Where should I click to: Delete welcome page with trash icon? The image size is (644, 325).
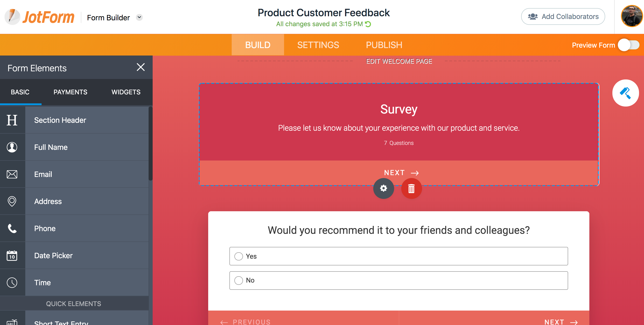click(x=411, y=188)
